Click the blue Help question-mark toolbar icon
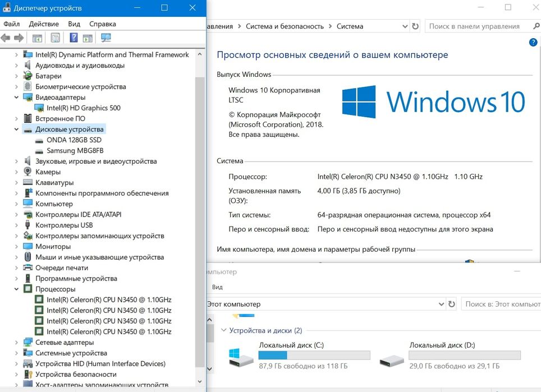541x392 pixels. pos(74,37)
